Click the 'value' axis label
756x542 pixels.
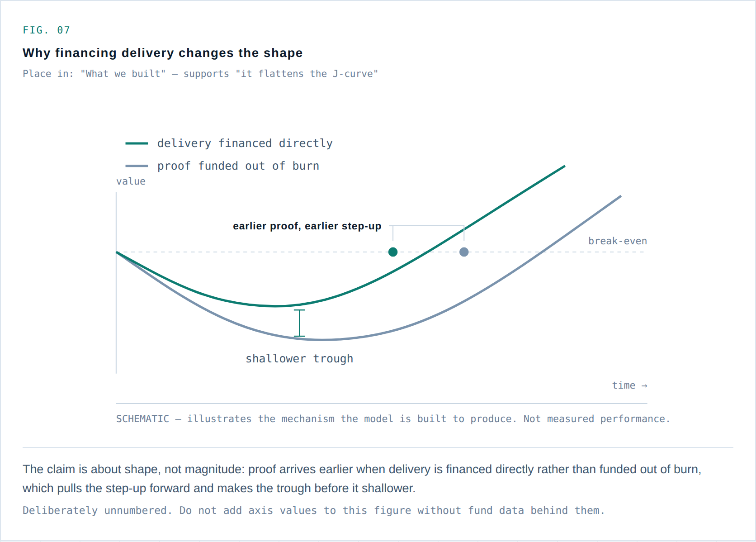pyautogui.click(x=131, y=181)
